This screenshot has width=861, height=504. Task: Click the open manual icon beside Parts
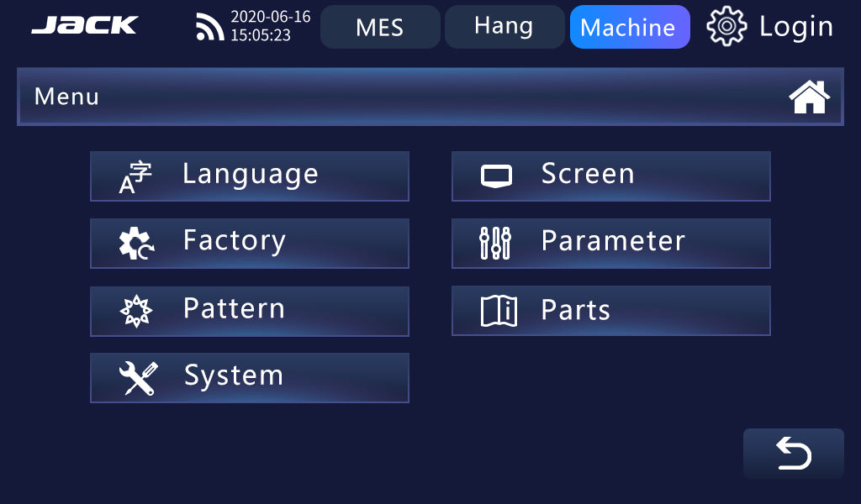click(x=498, y=311)
